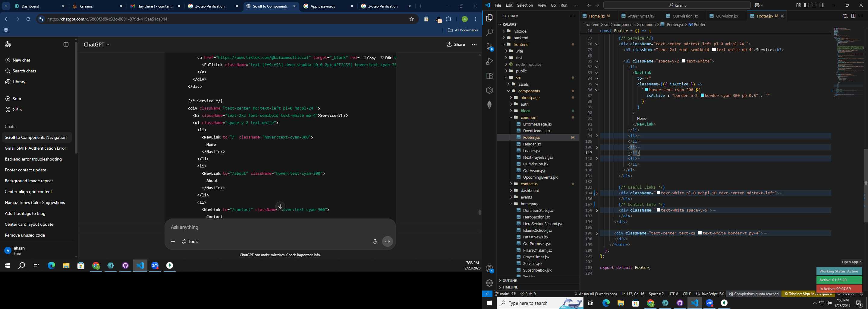Bookmark this page star icon in Chrome
868x309 pixels.
pyautogui.click(x=411, y=19)
